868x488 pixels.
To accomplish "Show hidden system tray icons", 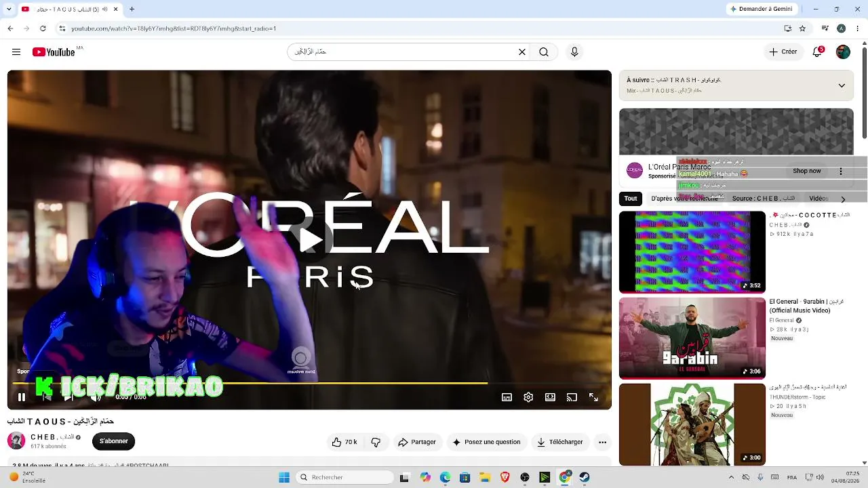I will [731, 477].
